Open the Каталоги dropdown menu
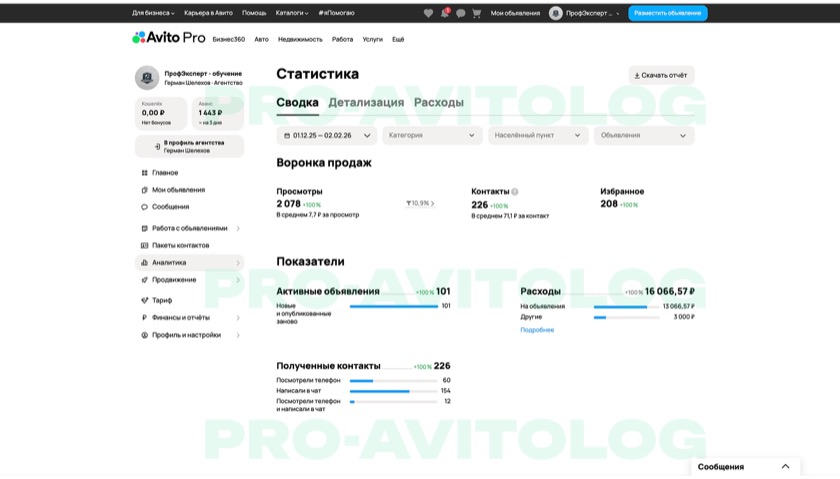This screenshot has height=479, width=840. point(292,13)
